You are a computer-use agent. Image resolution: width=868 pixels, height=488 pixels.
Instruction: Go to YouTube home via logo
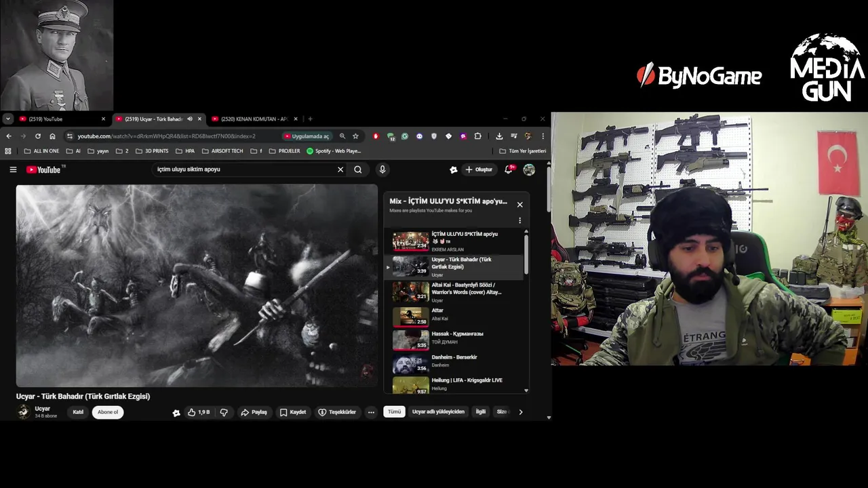[43, 169]
